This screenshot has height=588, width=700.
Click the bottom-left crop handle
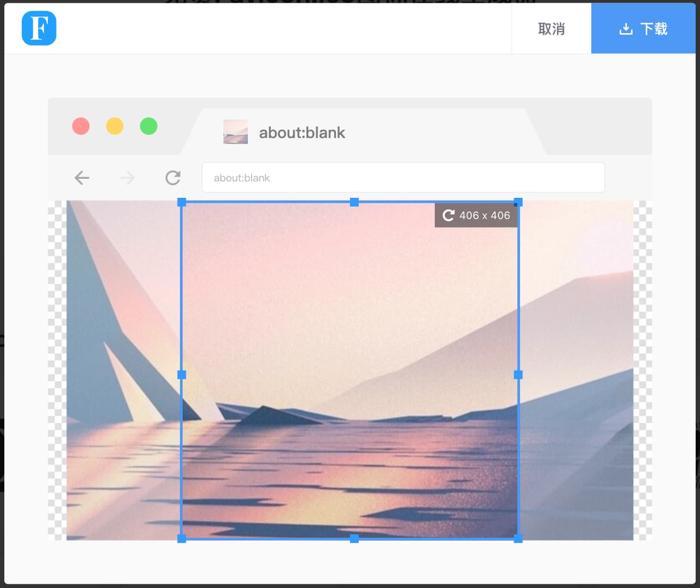pos(182,539)
